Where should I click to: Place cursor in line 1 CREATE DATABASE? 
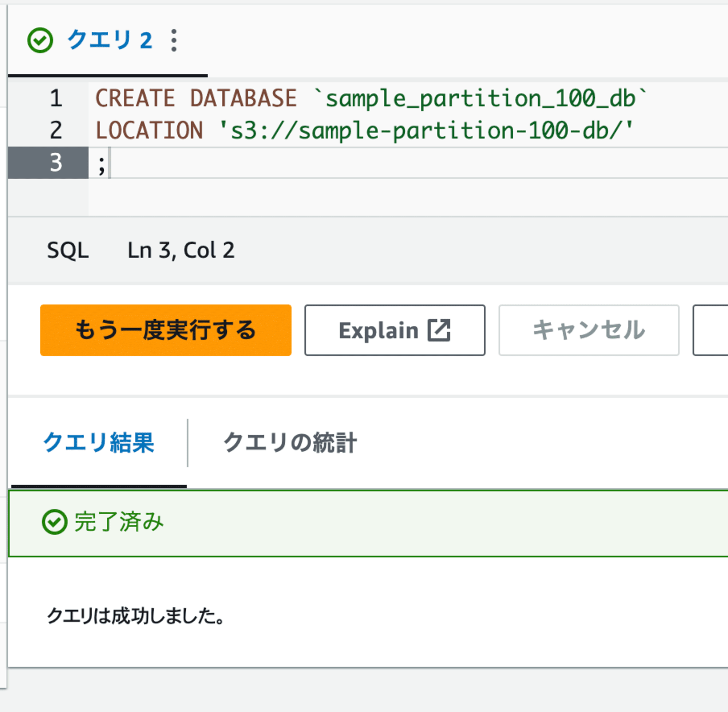coord(196,98)
